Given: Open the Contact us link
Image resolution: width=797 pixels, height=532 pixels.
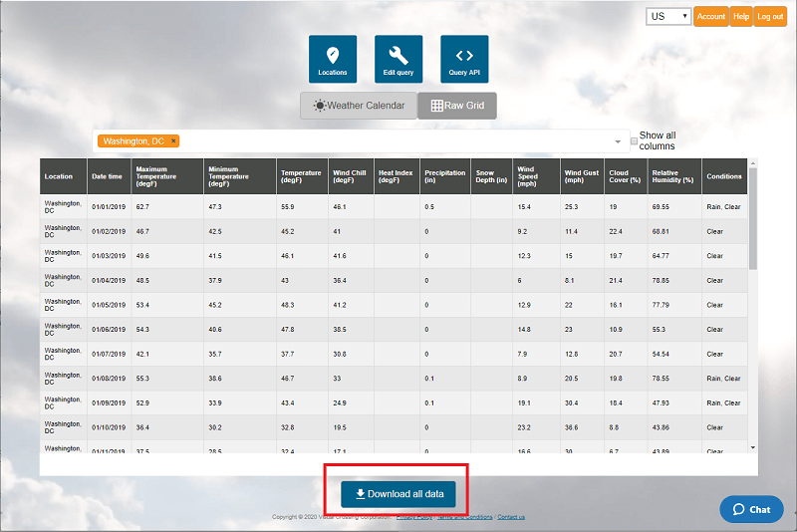Looking at the screenshot, I should [511, 517].
